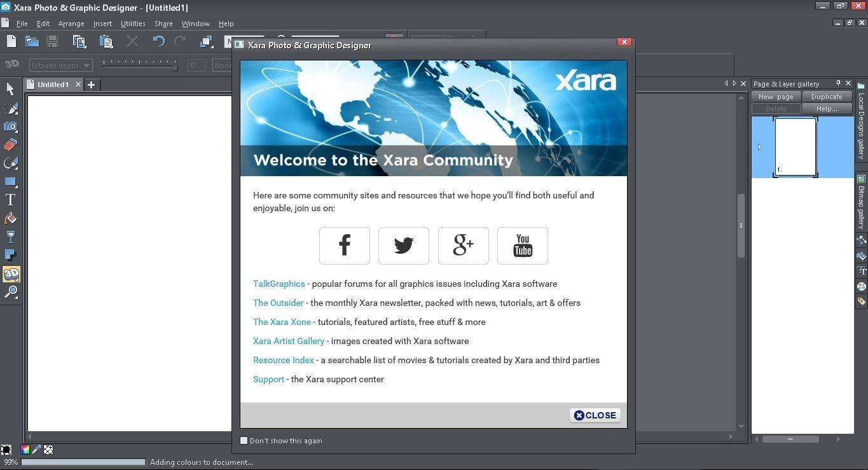Open the Bitmap gallery tab
868x470 pixels.
862,202
